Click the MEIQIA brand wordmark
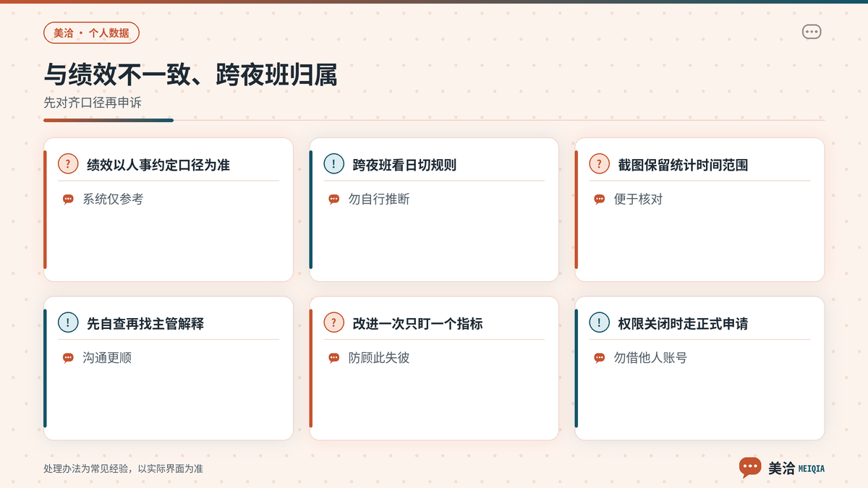Image resolution: width=868 pixels, height=488 pixels. (811, 468)
